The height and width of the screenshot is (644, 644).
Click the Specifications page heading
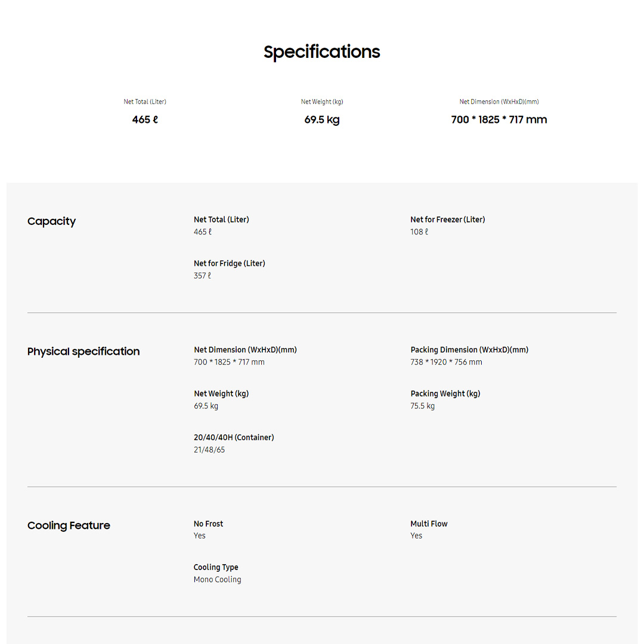pos(322,52)
